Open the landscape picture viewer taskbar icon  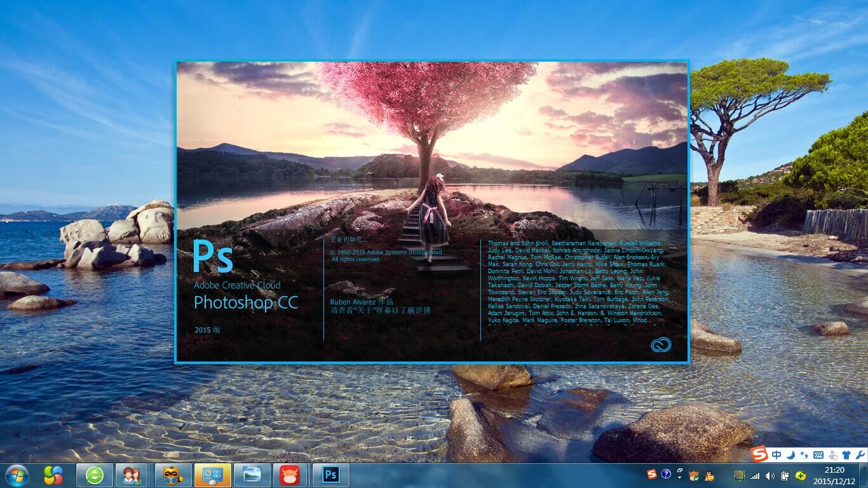252,475
